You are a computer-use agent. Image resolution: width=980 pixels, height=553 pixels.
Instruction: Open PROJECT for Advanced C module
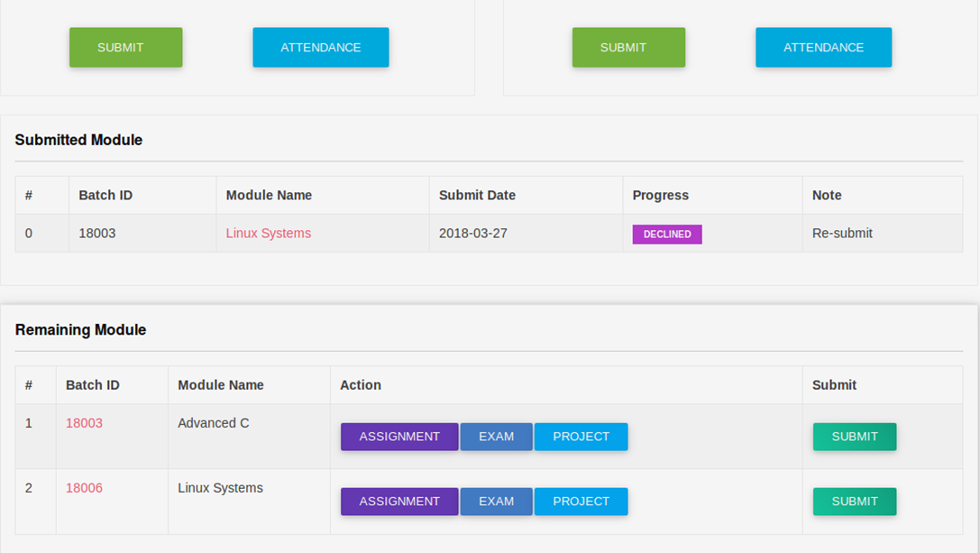click(581, 437)
